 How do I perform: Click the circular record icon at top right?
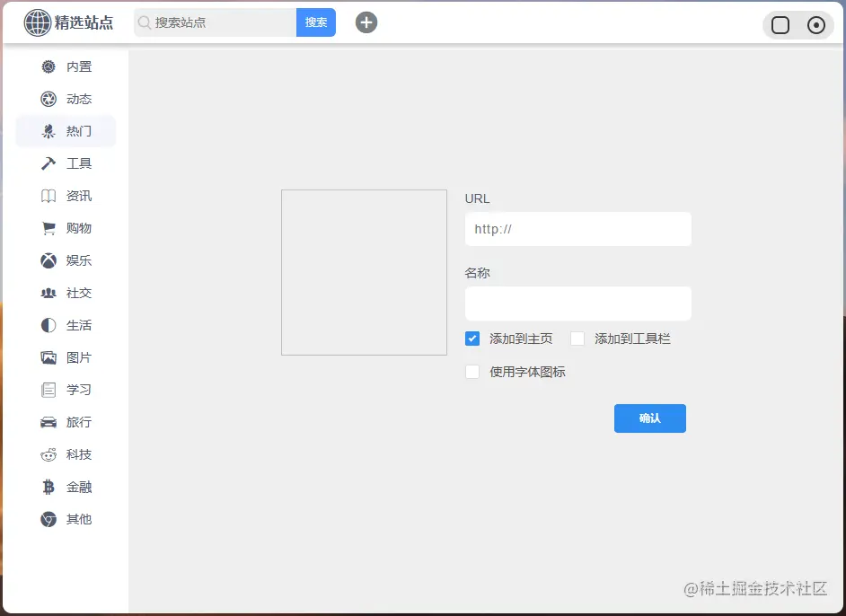tap(815, 25)
